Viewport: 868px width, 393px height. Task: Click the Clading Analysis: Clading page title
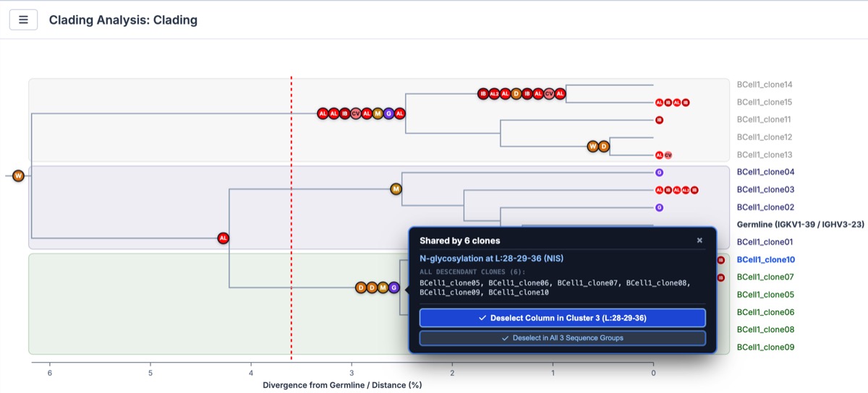123,20
